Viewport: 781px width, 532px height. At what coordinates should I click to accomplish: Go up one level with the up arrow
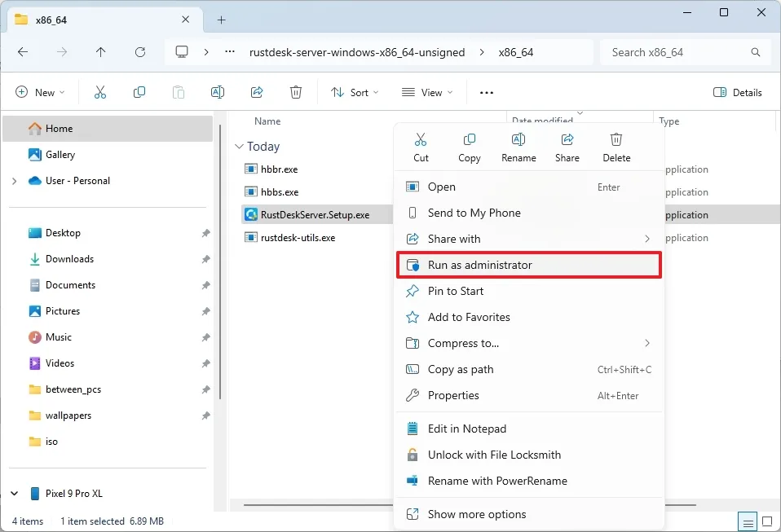click(100, 51)
